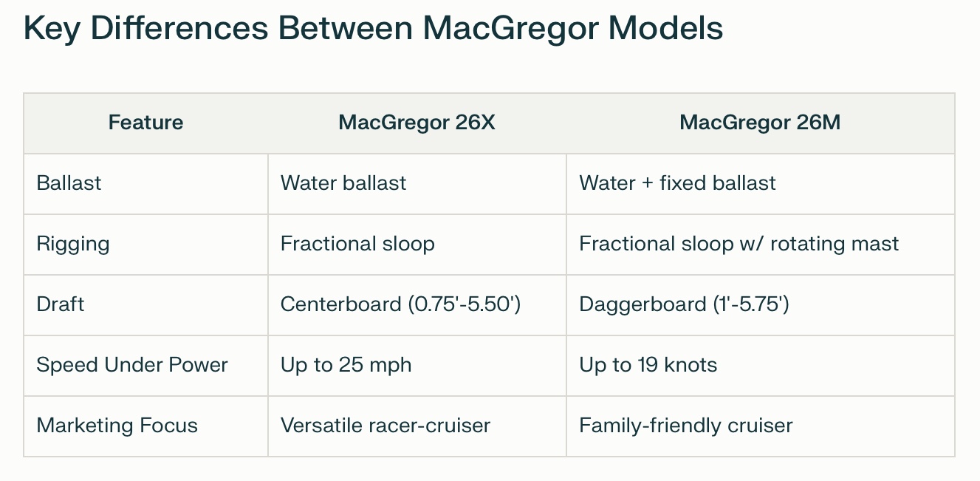Select the 'Feature' column header

tap(145, 123)
